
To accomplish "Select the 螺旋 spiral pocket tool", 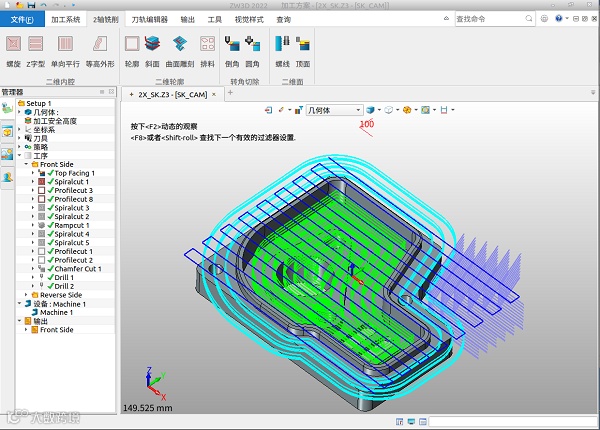I will coord(13,51).
